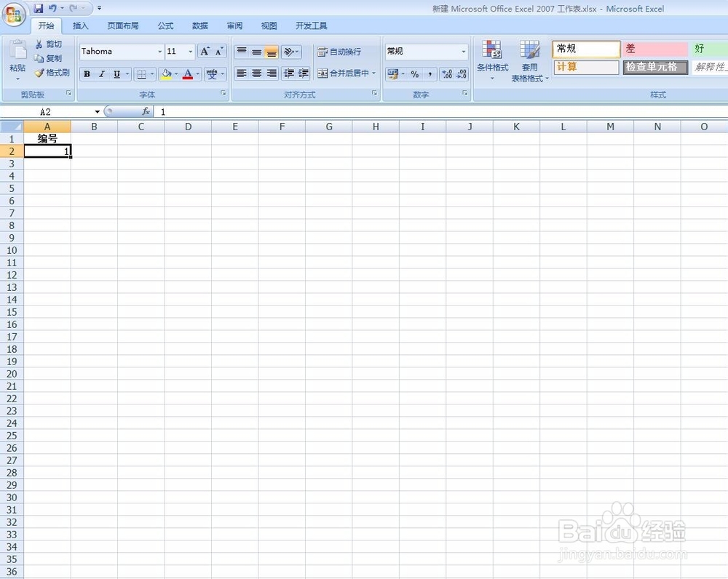Toggle merge and center 合并后居中

[x=344, y=73]
